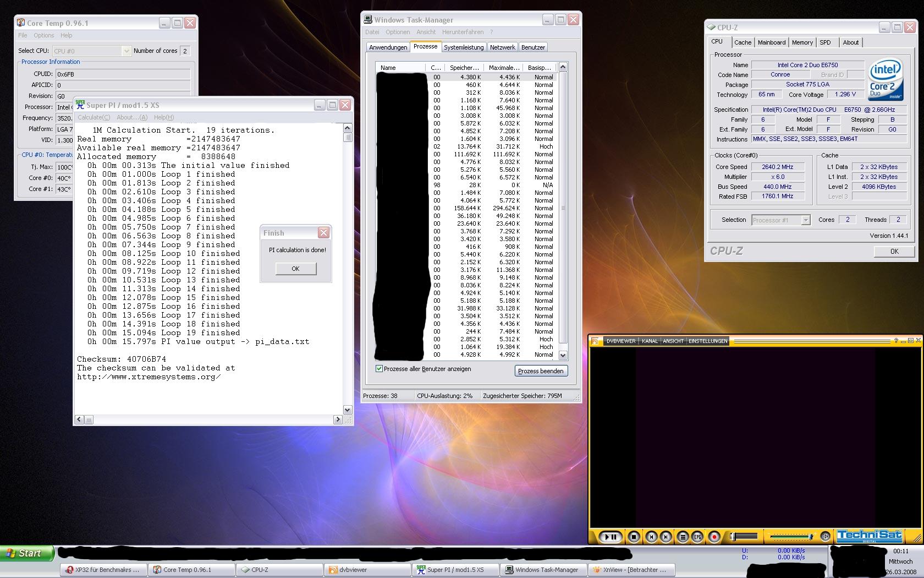Toggle play/pause in DVBViewer
This screenshot has width=924, height=578.
(610, 536)
